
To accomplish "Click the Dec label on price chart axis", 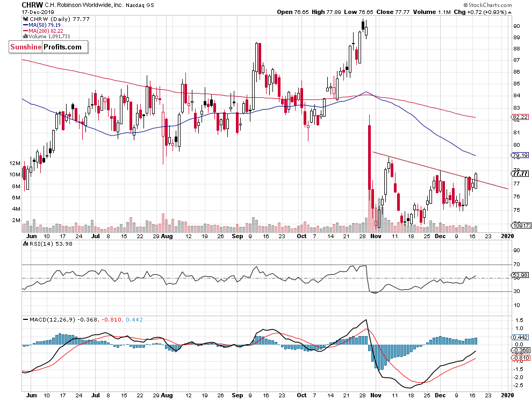I will (x=441, y=236).
